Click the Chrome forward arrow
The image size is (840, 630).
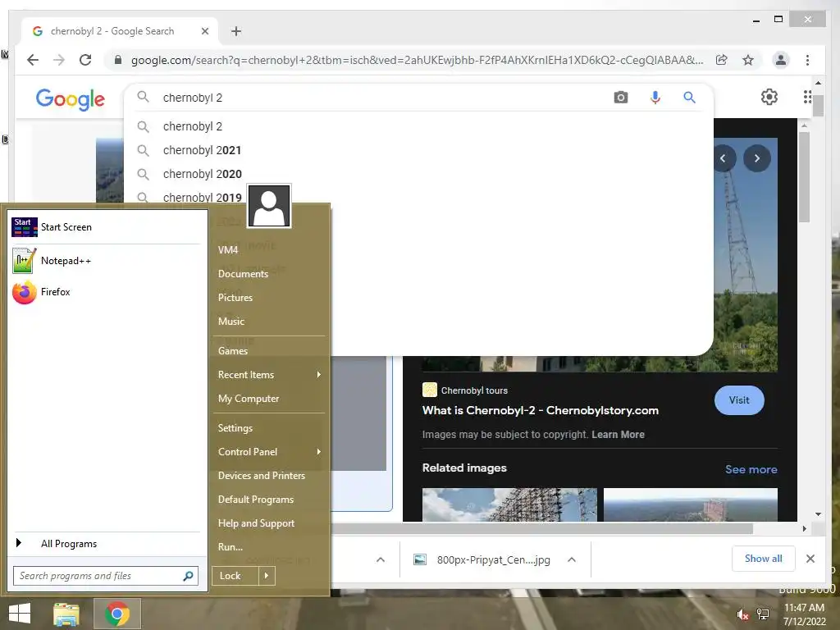tap(59, 60)
